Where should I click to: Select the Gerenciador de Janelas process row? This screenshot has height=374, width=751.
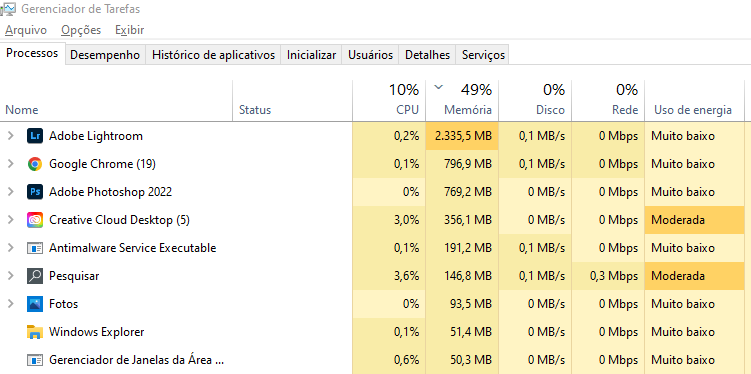pyautogui.click(x=376, y=360)
